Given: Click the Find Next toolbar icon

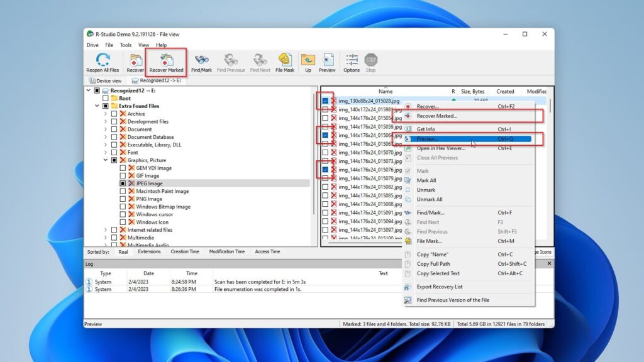Looking at the screenshot, I should [260, 60].
